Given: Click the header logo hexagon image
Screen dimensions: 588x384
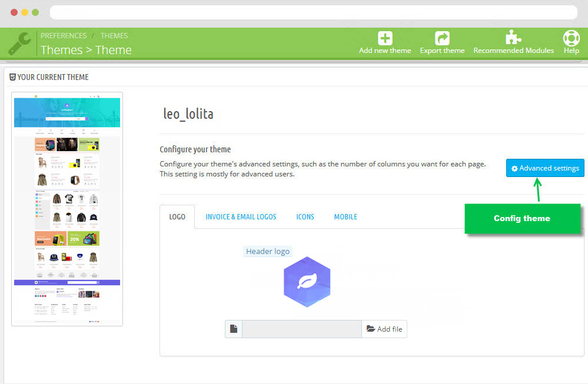Looking at the screenshot, I should click(307, 282).
